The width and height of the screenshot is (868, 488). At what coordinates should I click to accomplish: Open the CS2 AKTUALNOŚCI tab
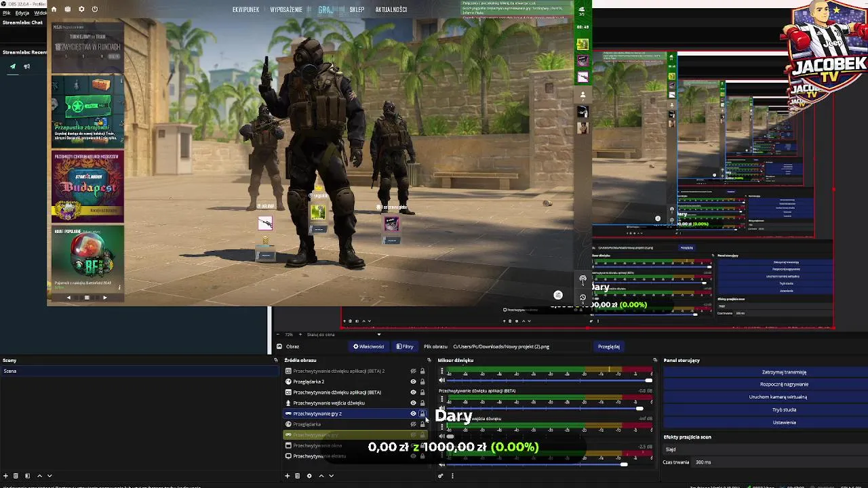pos(391,9)
